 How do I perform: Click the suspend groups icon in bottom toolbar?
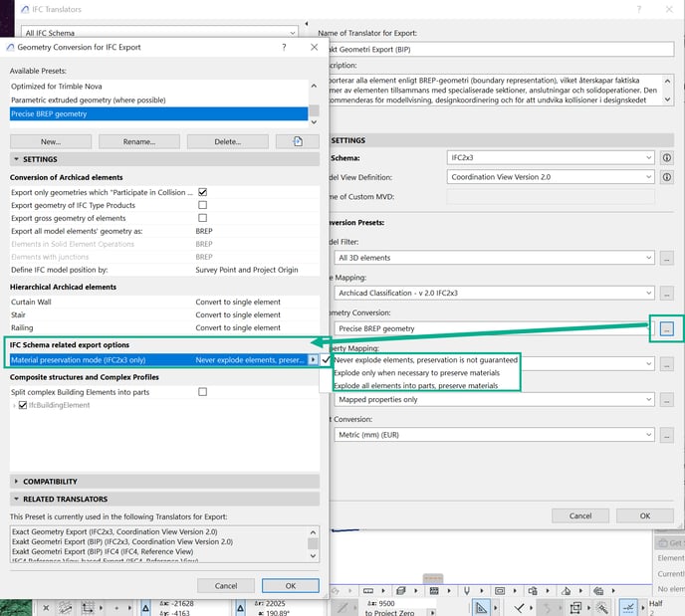coord(575,607)
